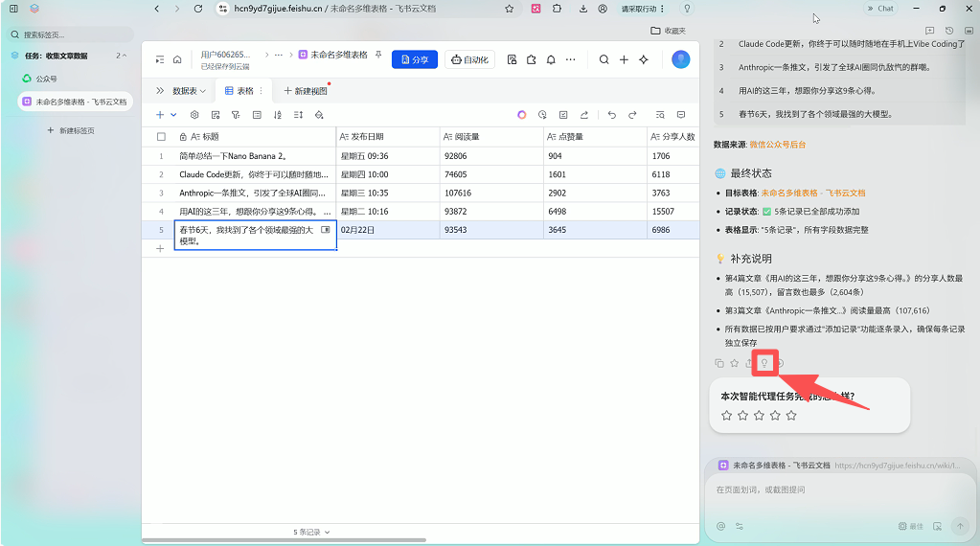The width and height of the screenshot is (980, 546).
Task: Open the chat settings sliders icon
Action: click(x=740, y=526)
